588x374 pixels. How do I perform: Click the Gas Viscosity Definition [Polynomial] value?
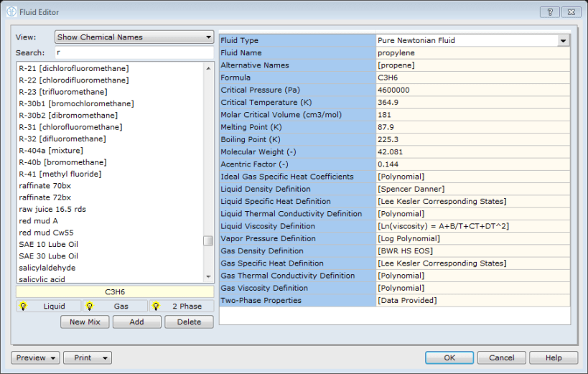473,288
